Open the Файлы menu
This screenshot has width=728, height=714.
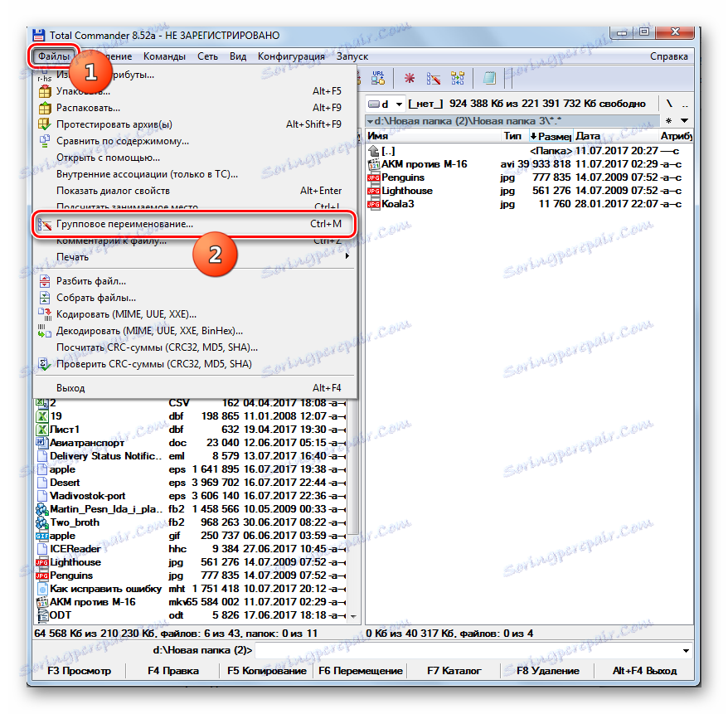pyautogui.click(x=54, y=56)
